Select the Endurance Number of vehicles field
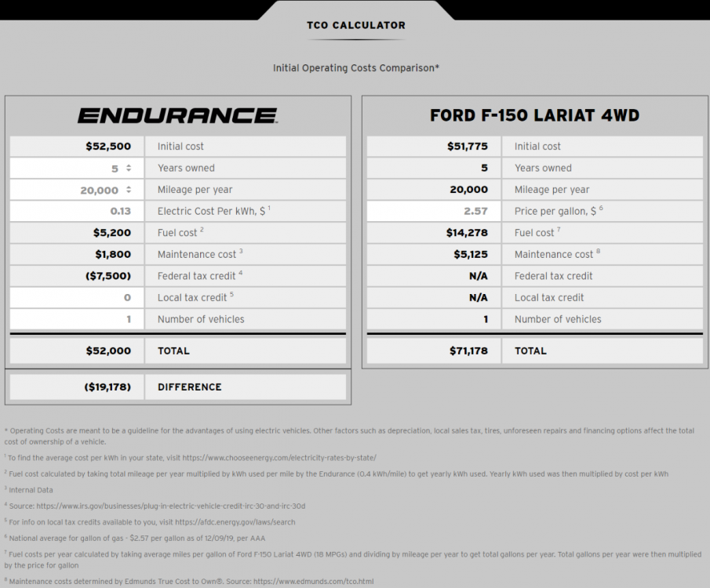Viewport: 710px width, 588px height. pyautogui.click(x=77, y=319)
